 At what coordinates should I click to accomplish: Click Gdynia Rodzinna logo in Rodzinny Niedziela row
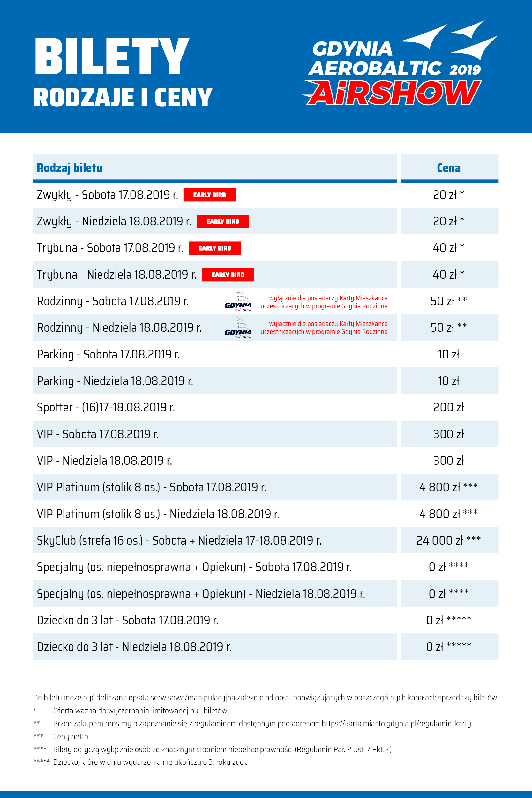[x=238, y=328]
